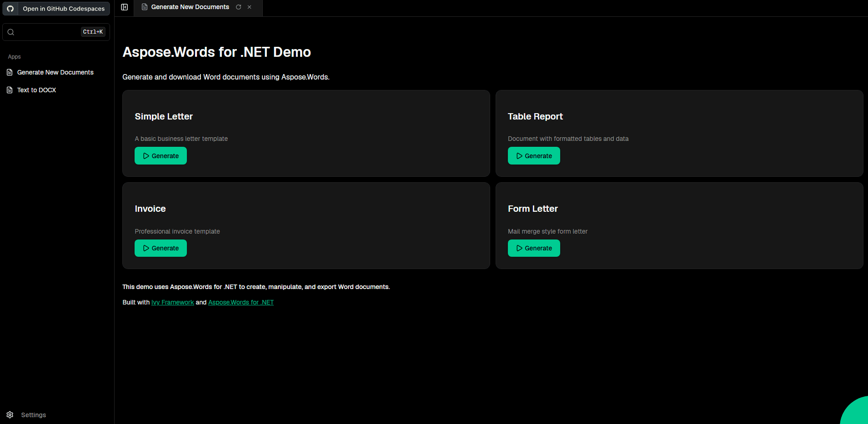Click the refresh icon on the tab
Screen dimensions: 868x424
[x=238, y=7]
